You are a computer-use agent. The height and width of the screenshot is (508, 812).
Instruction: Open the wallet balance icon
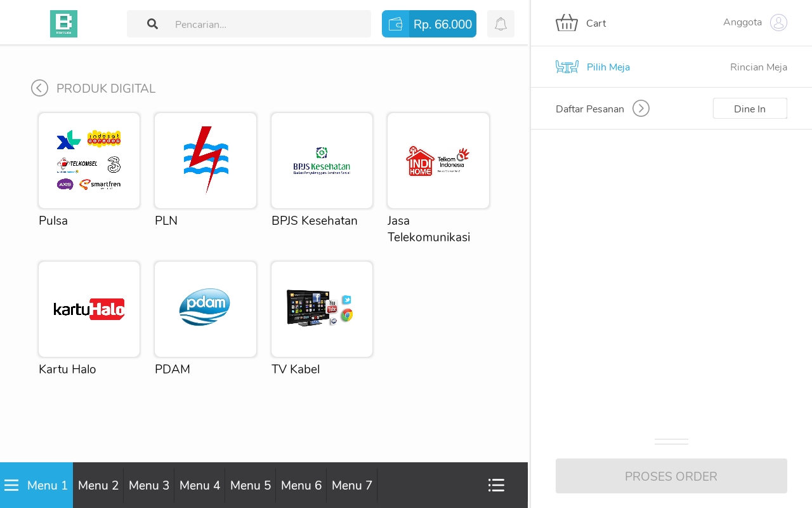coord(395,24)
